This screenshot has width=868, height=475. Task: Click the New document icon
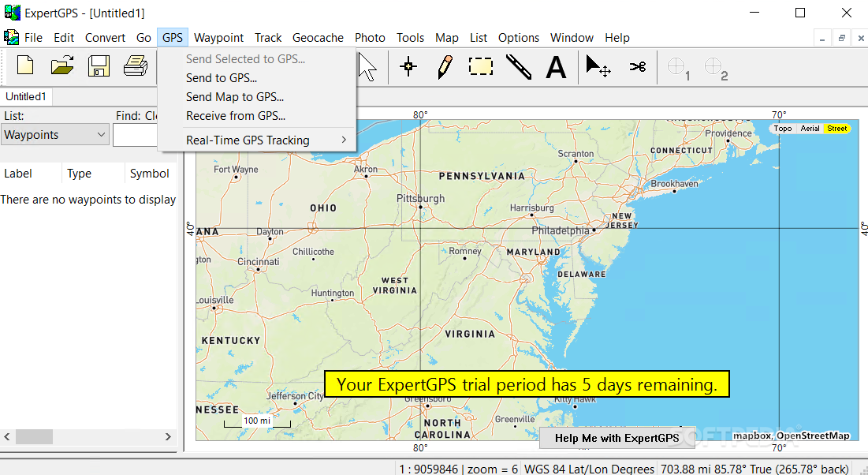coord(25,65)
